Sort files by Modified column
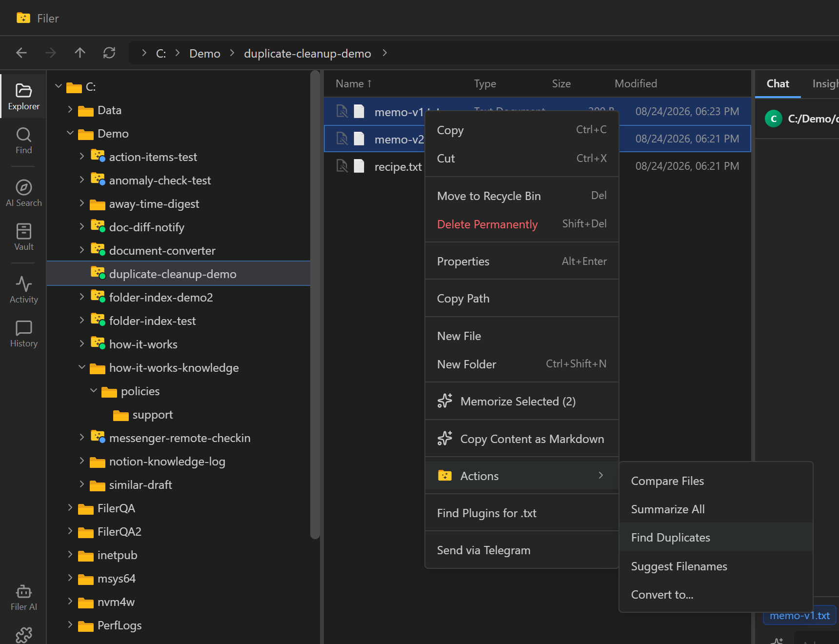The height and width of the screenshot is (644, 839). tap(636, 83)
